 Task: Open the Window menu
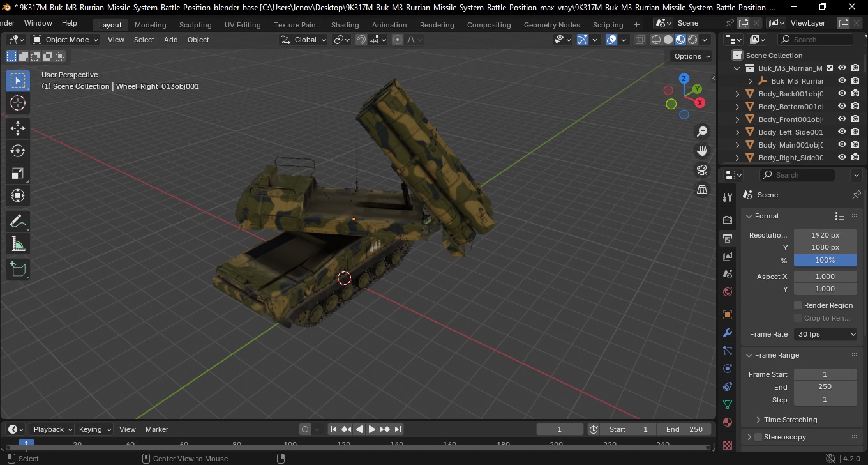point(38,22)
